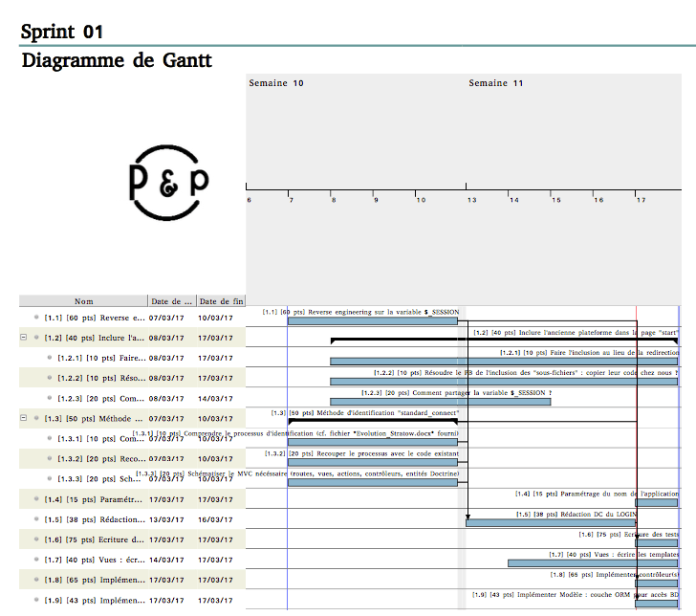This screenshot has width=696, height=616.
Task: Select the Semaine 11 week label
Action: coord(495,83)
